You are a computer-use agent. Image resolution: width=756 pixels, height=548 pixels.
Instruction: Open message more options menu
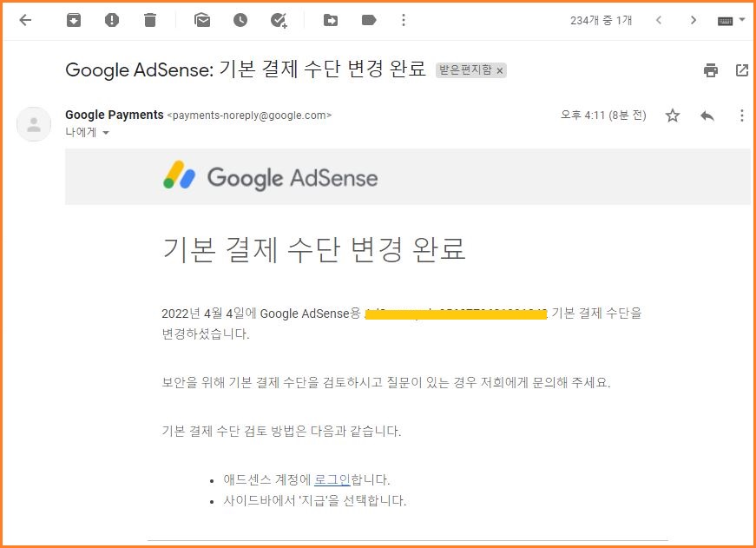pos(742,116)
